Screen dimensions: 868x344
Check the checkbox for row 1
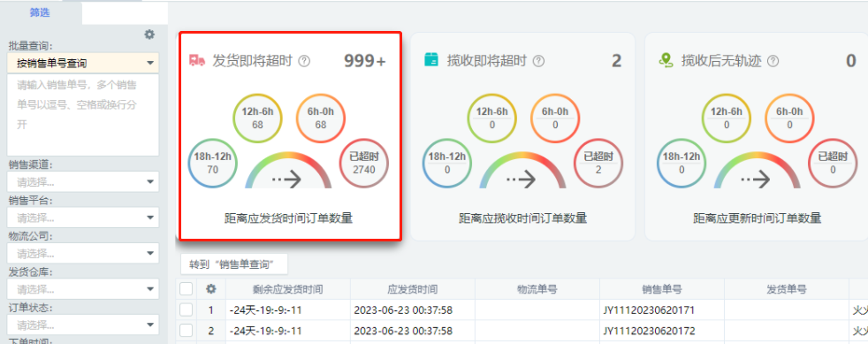[x=187, y=310]
